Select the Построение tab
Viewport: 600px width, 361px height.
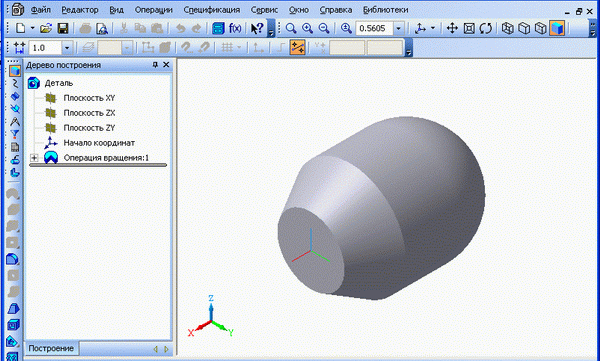click(x=51, y=348)
